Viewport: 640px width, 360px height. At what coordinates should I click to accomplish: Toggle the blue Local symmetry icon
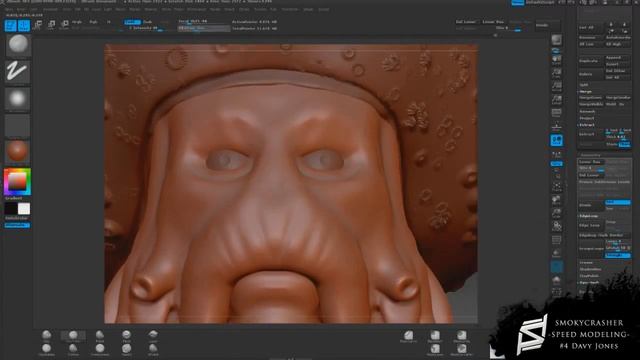point(557,140)
